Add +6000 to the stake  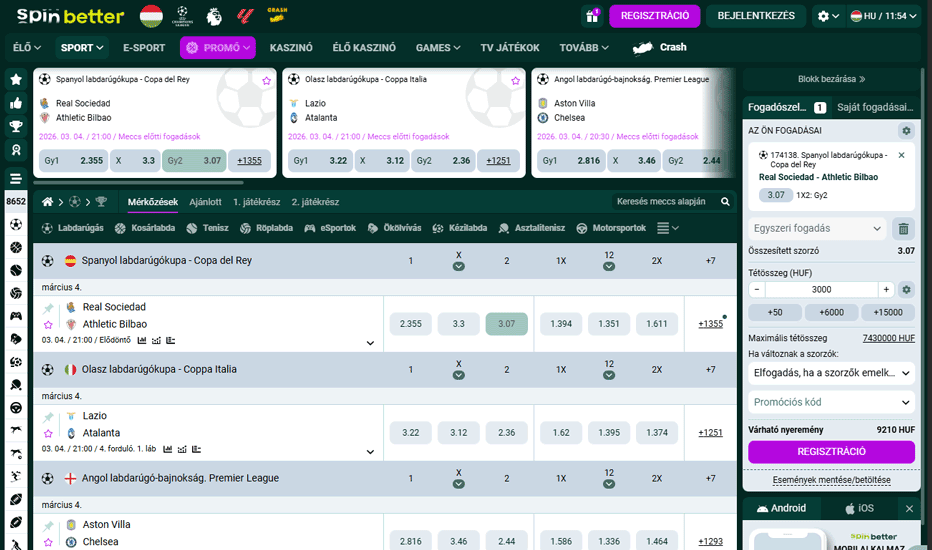(831, 312)
